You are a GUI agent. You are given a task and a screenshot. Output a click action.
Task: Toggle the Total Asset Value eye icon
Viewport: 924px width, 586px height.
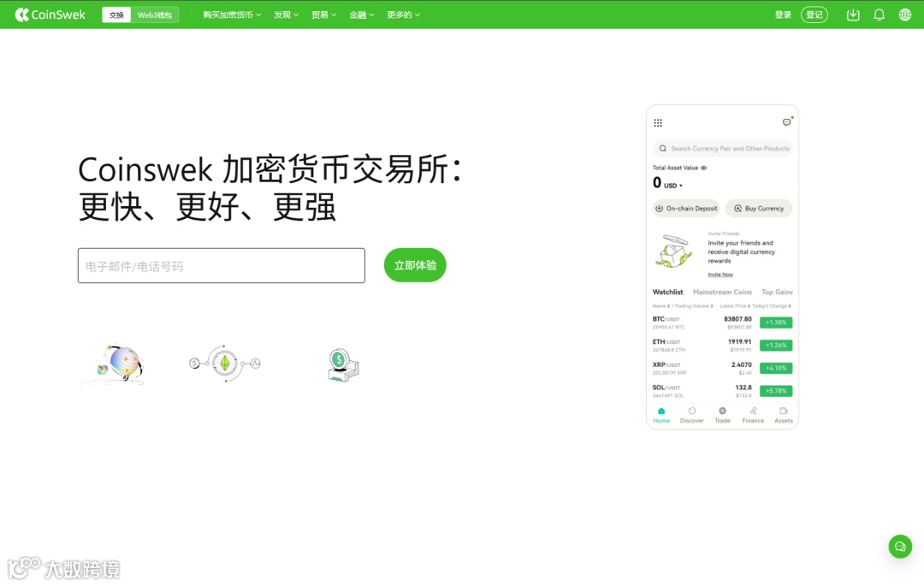tap(703, 168)
